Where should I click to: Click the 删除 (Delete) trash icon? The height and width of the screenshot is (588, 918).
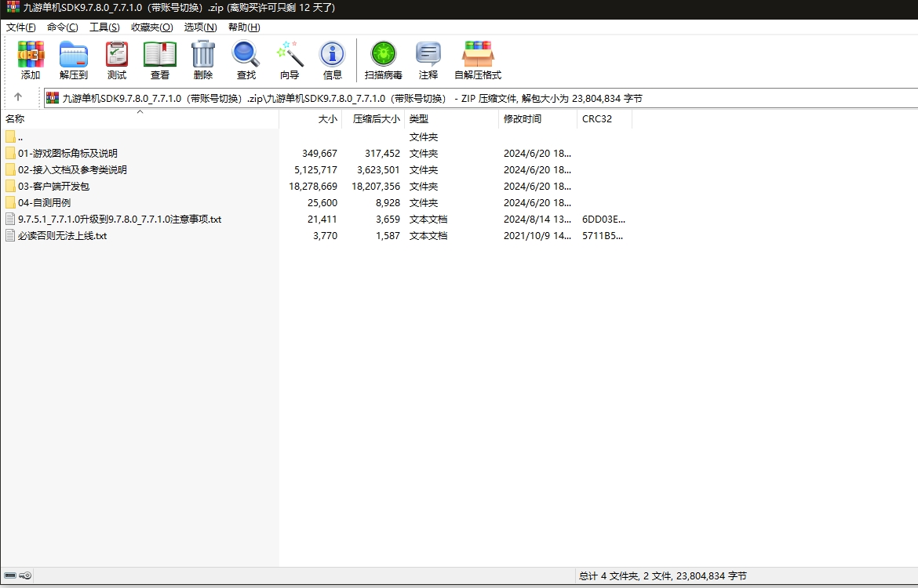(203, 60)
